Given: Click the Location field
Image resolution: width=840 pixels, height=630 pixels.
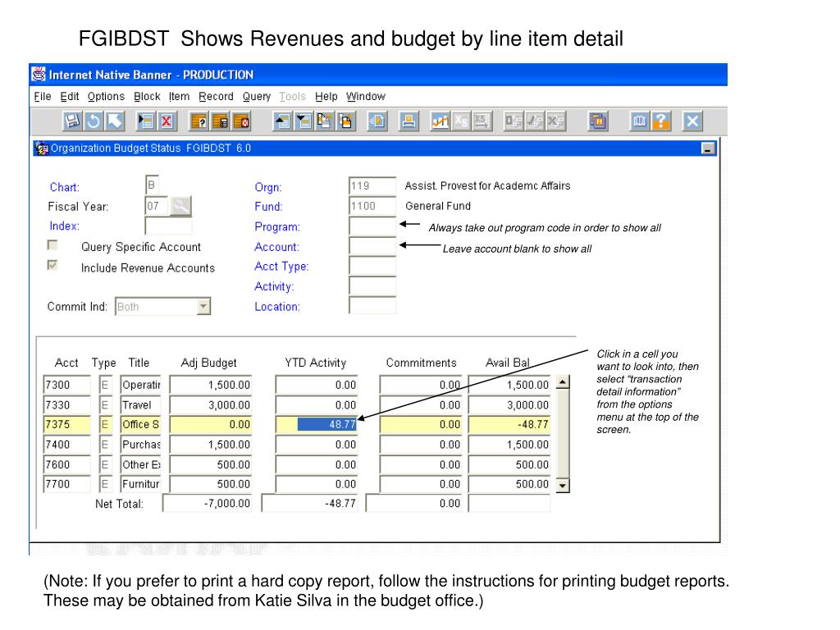Looking at the screenshot, I should 372,306.
